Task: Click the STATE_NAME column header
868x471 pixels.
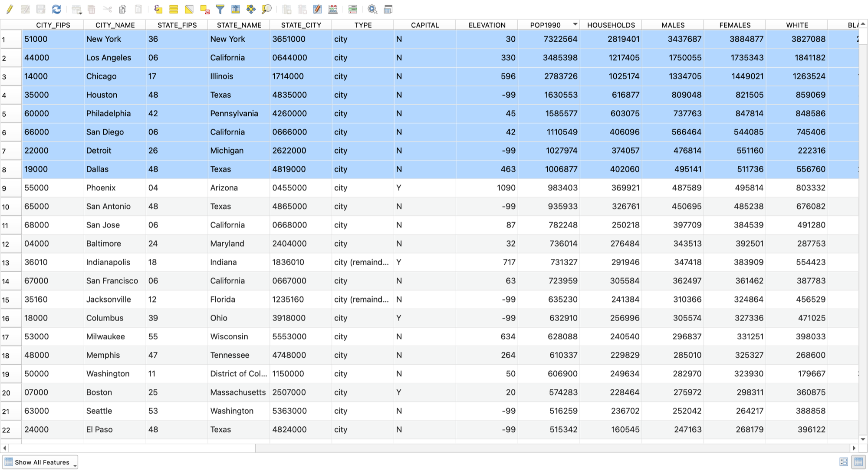Action: tap(239, 25)
